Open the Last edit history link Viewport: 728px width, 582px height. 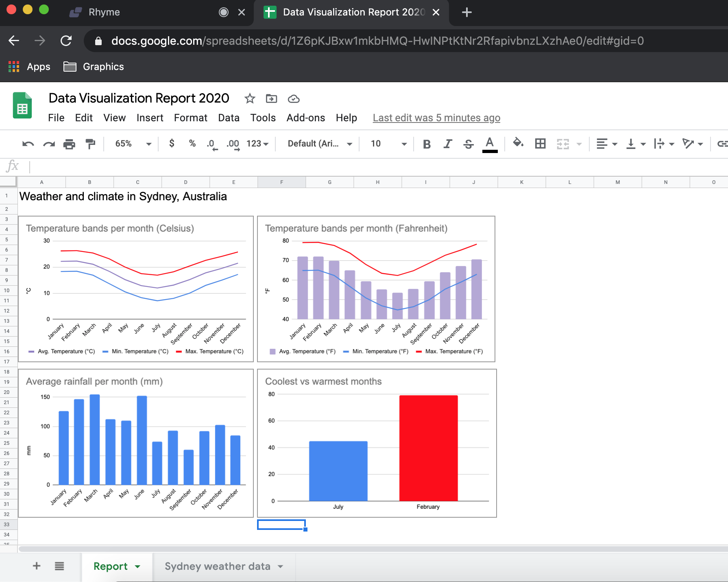point(436,118)
